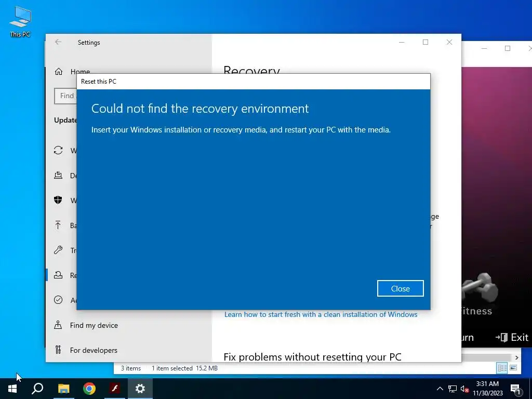Select Windows Security shield icon in sidebar
Viewport: 532px width, 399px height.
[x=58, y=200]
